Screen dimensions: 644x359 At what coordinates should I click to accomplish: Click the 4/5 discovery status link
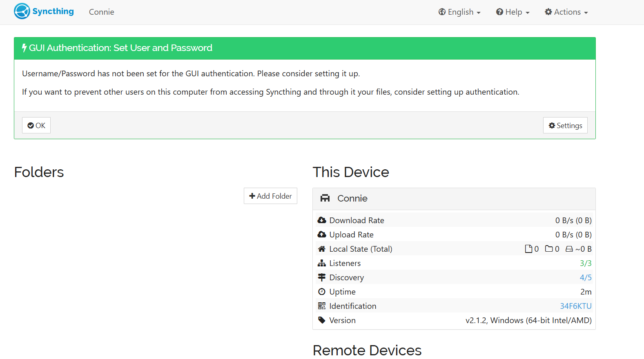coord(586,277)
